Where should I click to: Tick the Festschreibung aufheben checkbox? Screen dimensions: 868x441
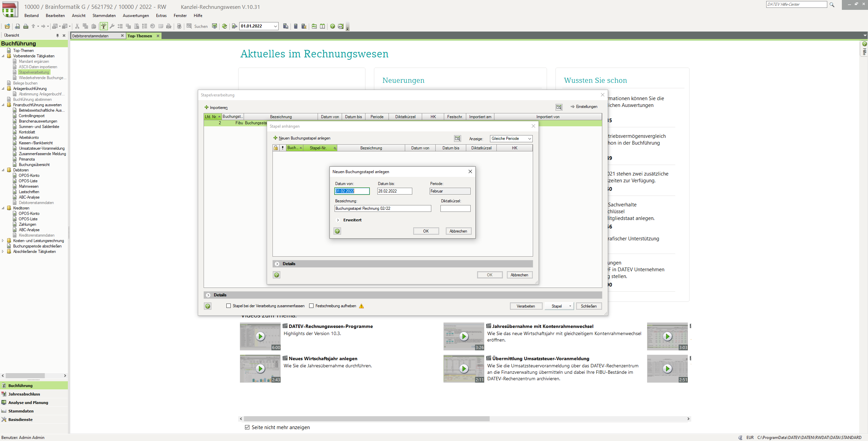[311, 306]
